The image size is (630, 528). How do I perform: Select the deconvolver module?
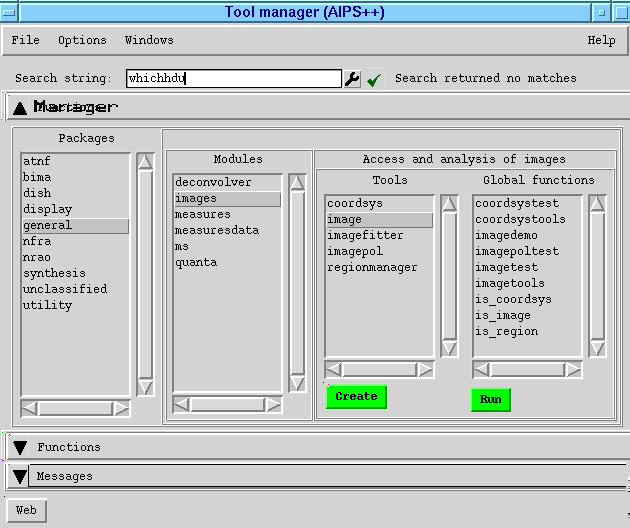(227, 182)
